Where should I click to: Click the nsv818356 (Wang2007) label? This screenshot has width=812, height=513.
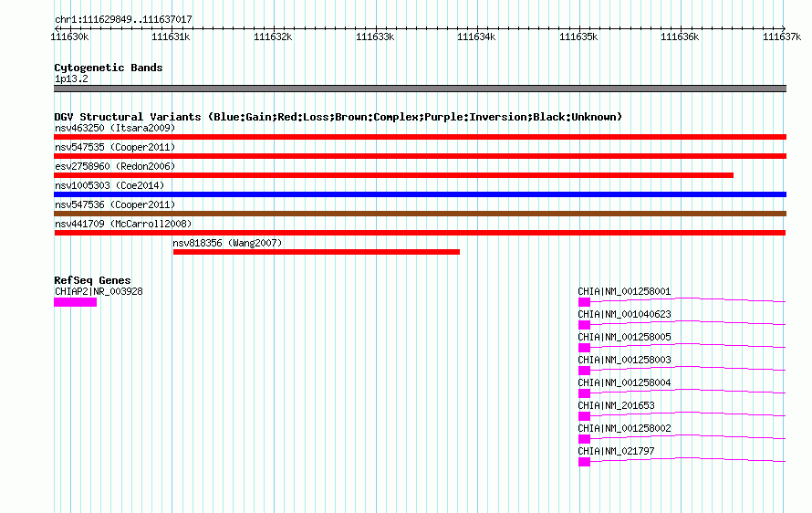click(227, 243)
